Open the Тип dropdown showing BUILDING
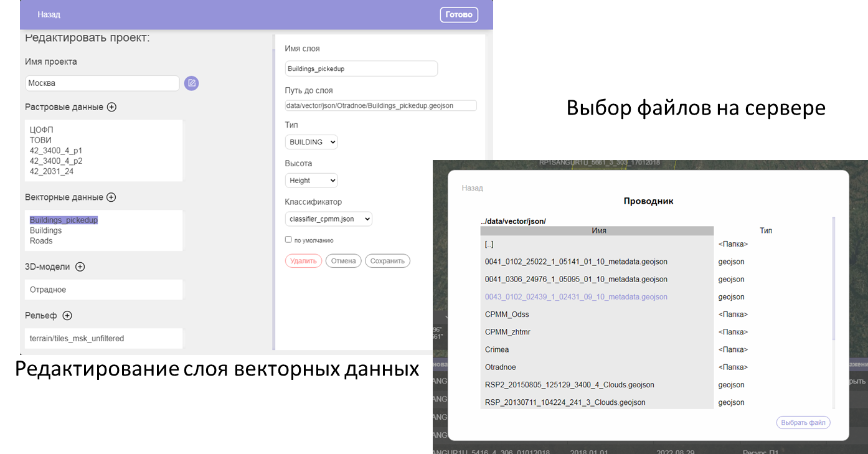The width and height of the screenshot is (868, 454). pyautogui.click(x=311, y=142)
